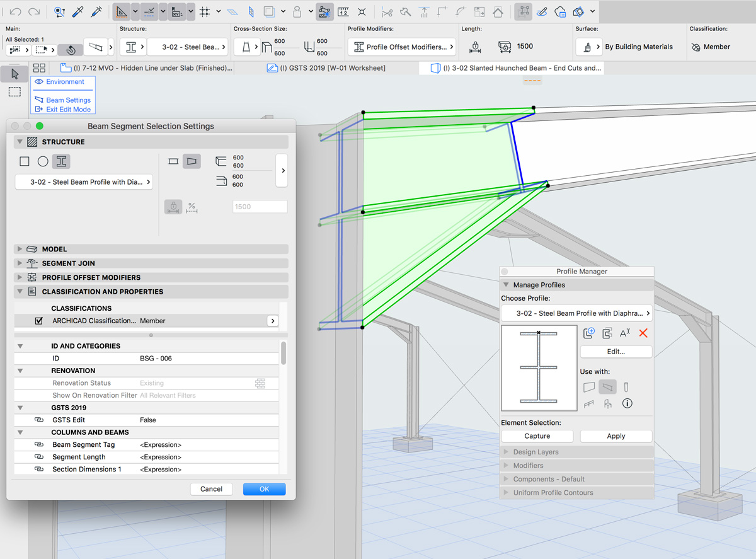This screenshot has height=559, width=756.
Task: Click the profile info icon
Action: point(627,404)
